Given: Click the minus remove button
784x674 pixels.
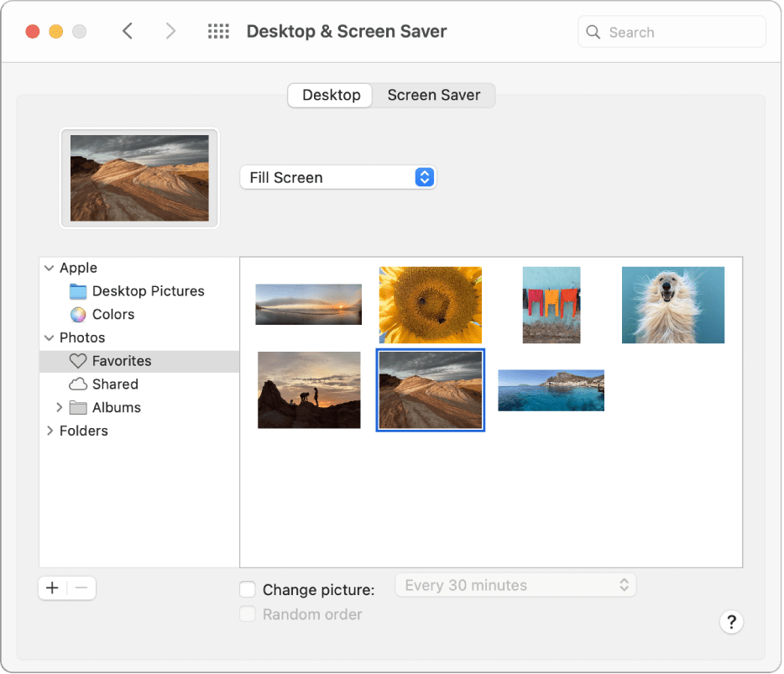Looking at the screenshot, I should pos(81,588).
